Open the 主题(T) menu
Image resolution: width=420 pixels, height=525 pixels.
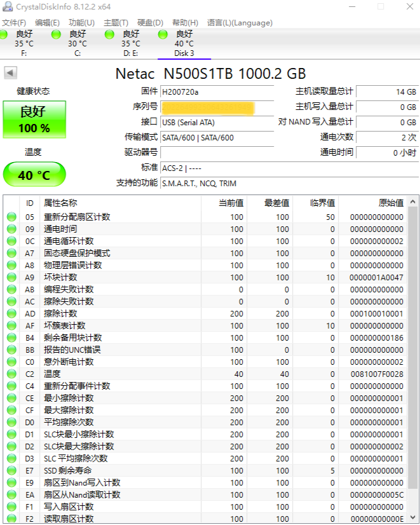coord(116,23)
